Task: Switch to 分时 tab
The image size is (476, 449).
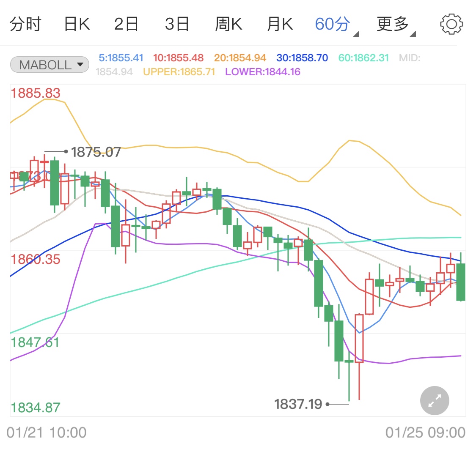Action: 25,24
